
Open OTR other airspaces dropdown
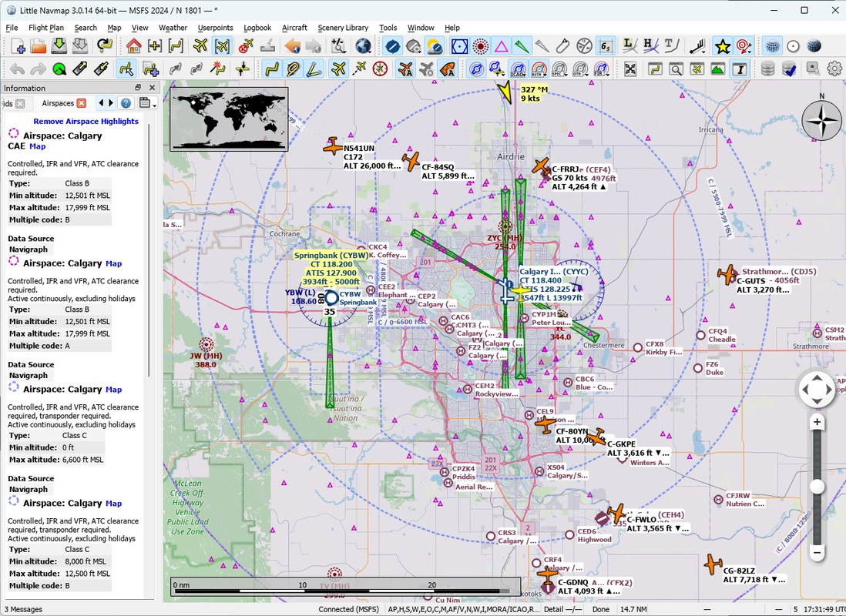[580, 69]
